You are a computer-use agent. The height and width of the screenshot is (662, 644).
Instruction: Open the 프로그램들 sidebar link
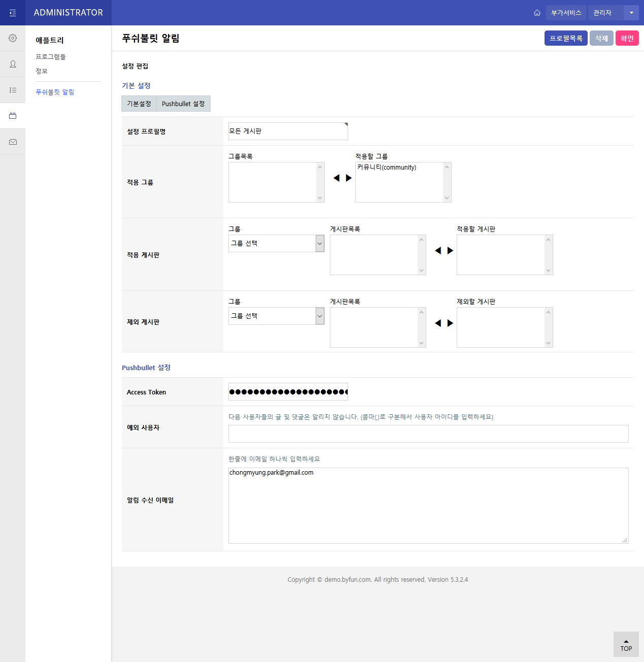(x=50, y=56)
